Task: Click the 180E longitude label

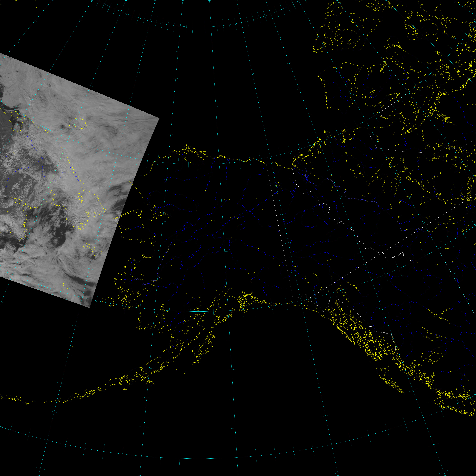Action: coord(126,1)
